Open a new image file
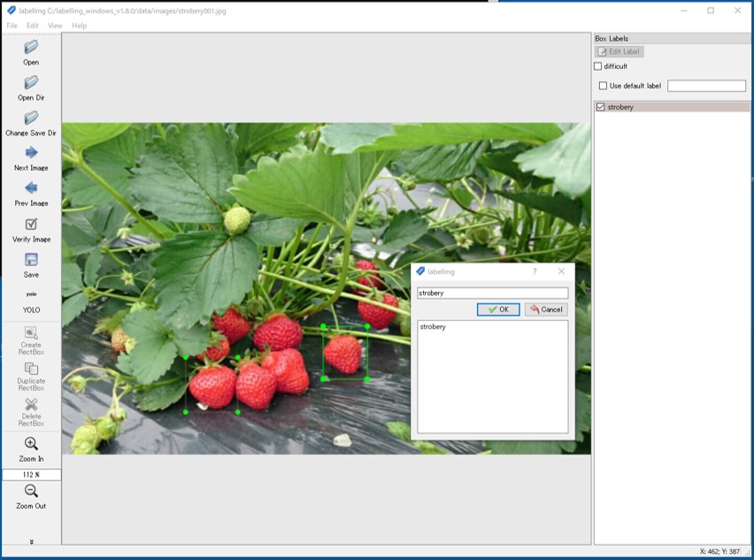Viewport: 754px width, 560px height. click(x=30, y=51)
